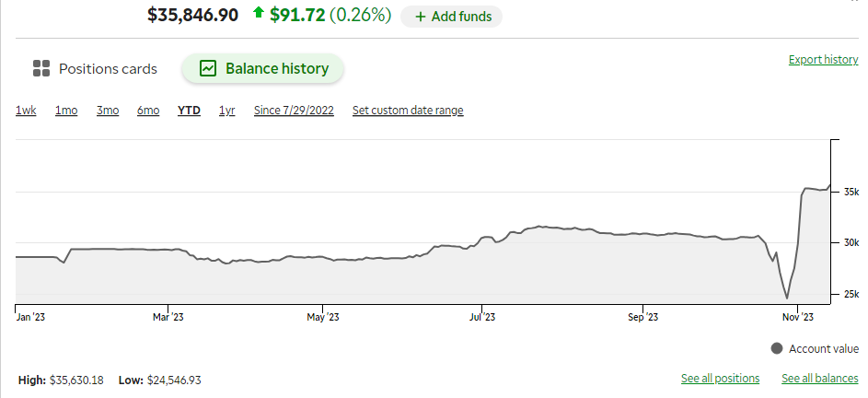Click the Account value legend dot
This screenshot has width=868, height=398.
[777, 348]
